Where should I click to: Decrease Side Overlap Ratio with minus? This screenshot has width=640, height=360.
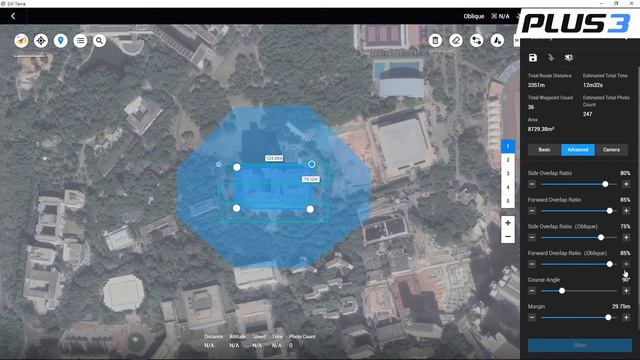pyautogui.click(x=532, y=184)
